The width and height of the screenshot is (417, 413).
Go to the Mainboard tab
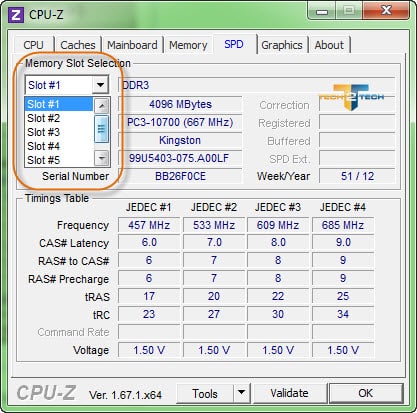[132, 45]
